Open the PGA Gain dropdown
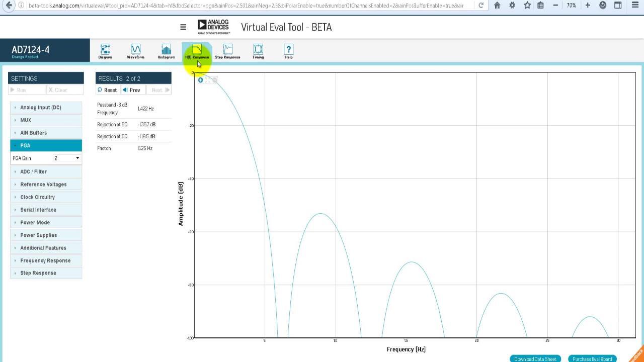The image size is (644, 362). 67,158
